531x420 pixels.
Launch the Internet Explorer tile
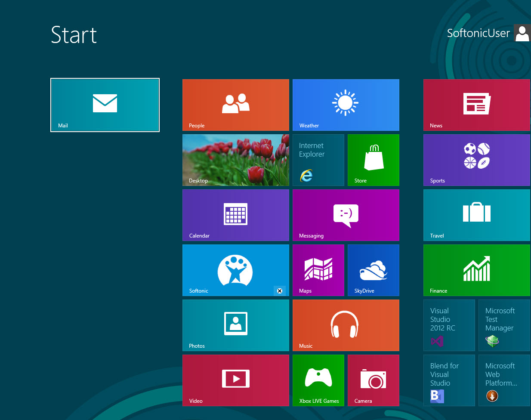tap(318, 160)
